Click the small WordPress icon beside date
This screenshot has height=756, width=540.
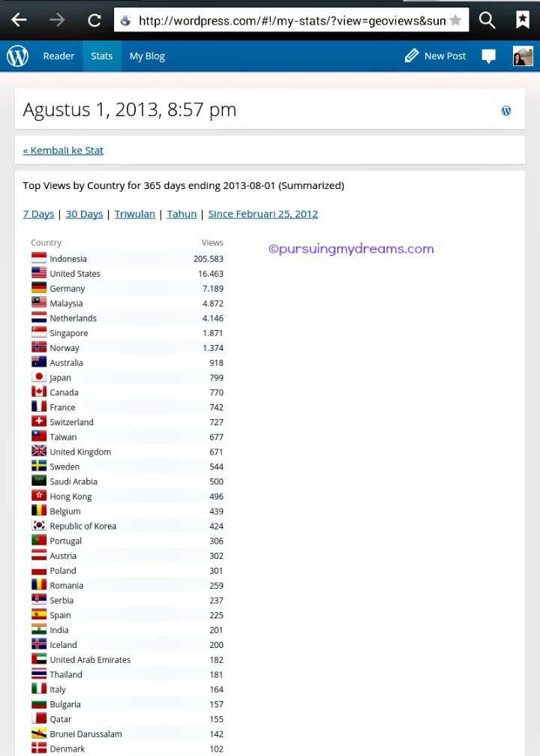tap(506, 111)
